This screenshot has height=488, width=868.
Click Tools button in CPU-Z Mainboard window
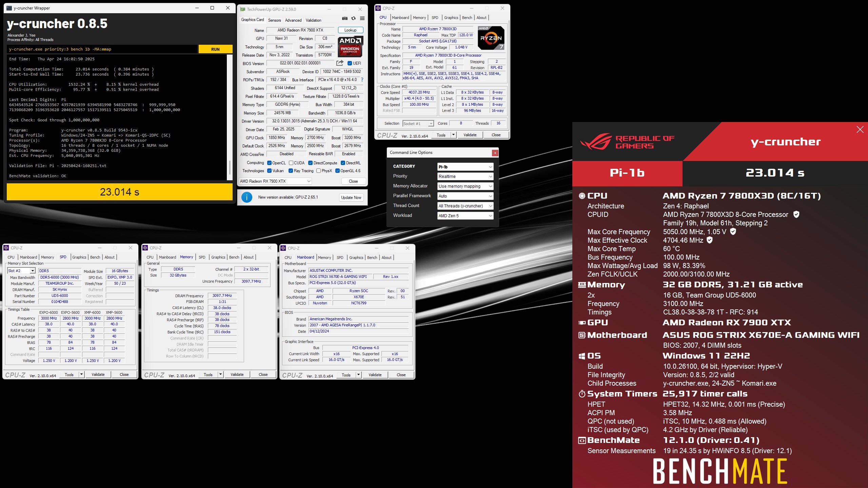click(x=346, y=375)
